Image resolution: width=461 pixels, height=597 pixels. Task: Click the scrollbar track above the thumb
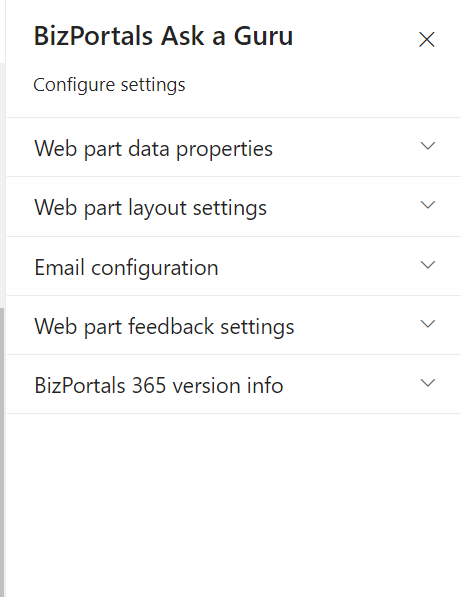(2, 185)
